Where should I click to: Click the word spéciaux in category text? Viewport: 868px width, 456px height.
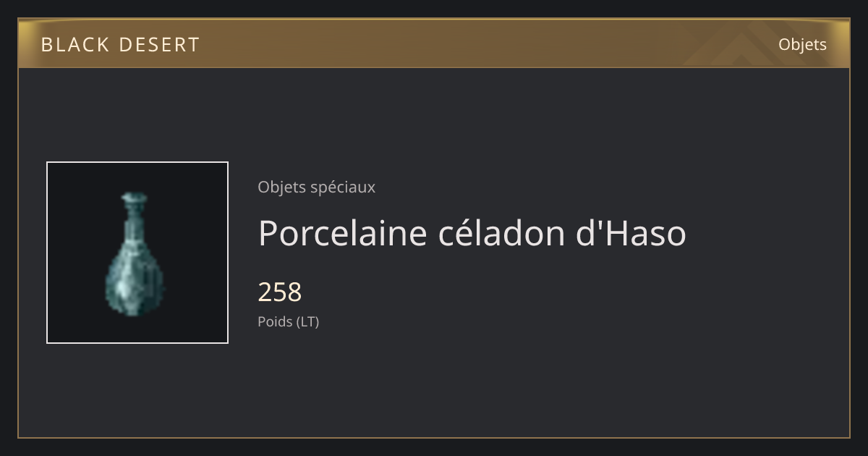(343, 187)
